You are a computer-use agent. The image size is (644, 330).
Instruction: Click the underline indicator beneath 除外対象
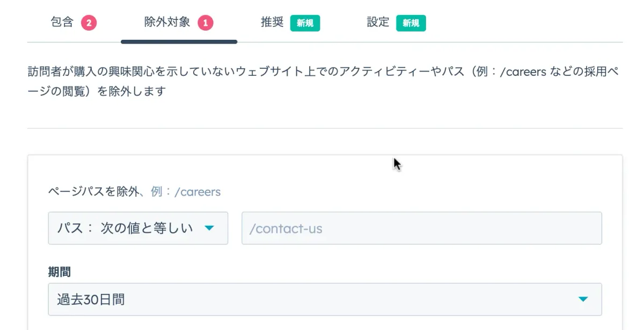180,40
